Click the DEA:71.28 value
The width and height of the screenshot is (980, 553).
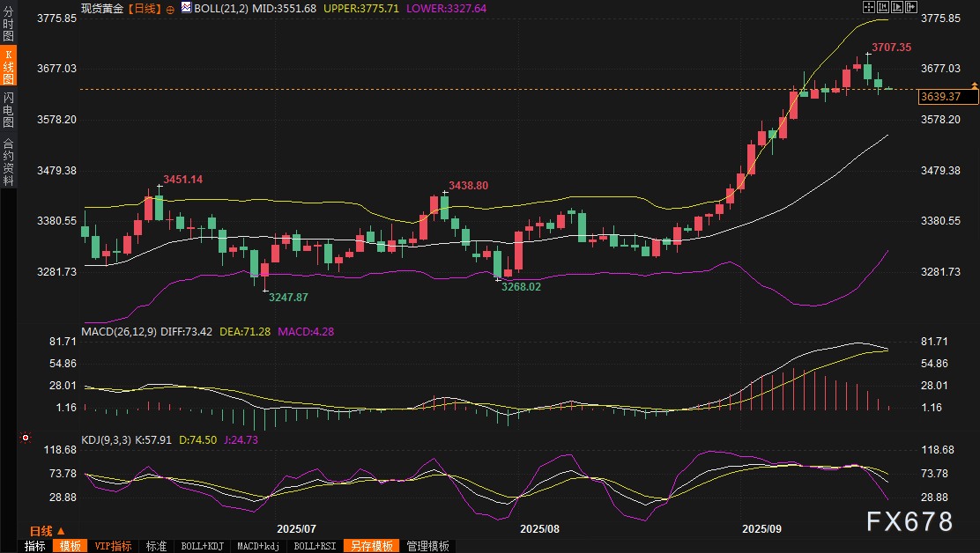tap(245, 331)
